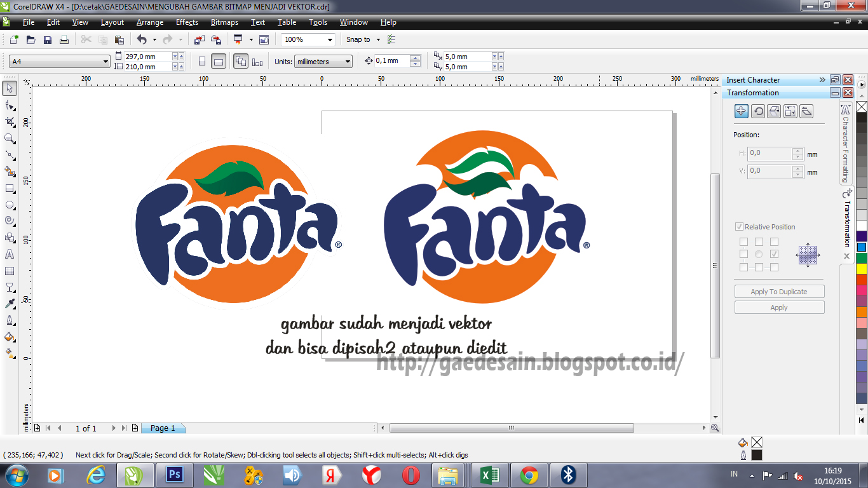Switch to Rotate in the Transformation docker
This screenshot has height=488, width=868.
click(x=758, y=111)
